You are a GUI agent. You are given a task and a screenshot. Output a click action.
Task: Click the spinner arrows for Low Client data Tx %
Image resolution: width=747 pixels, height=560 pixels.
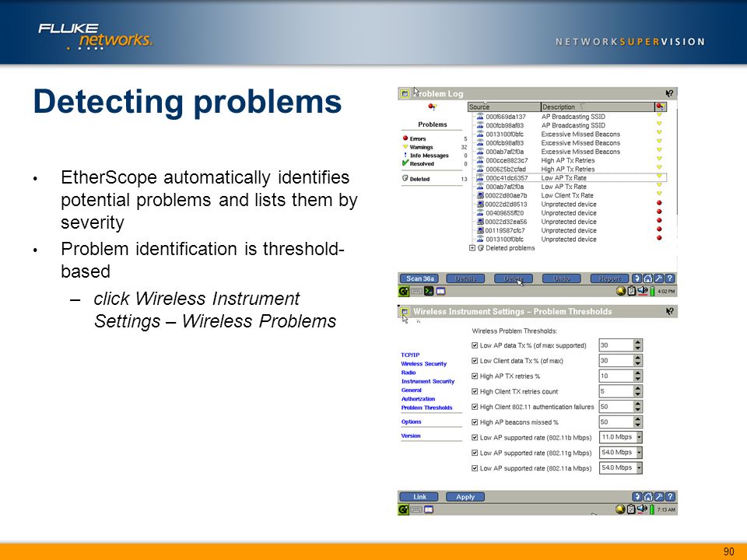tap(638, 360)
